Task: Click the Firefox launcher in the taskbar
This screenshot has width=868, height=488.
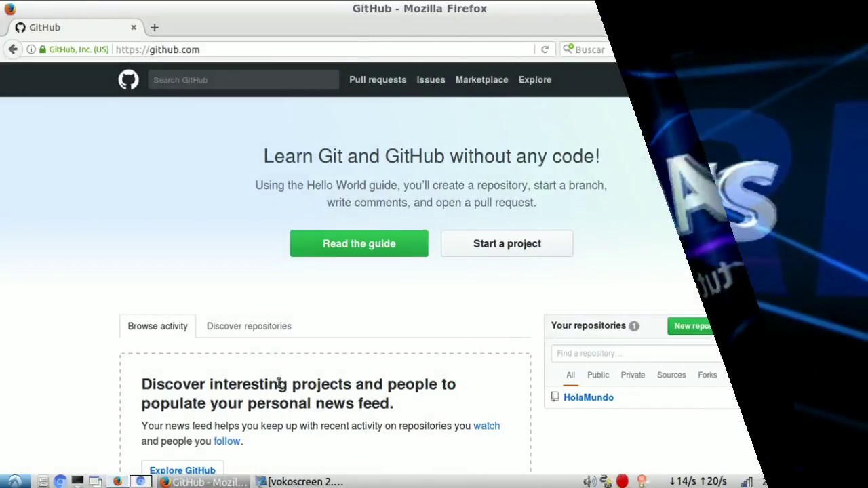Action: pos(117,481)
